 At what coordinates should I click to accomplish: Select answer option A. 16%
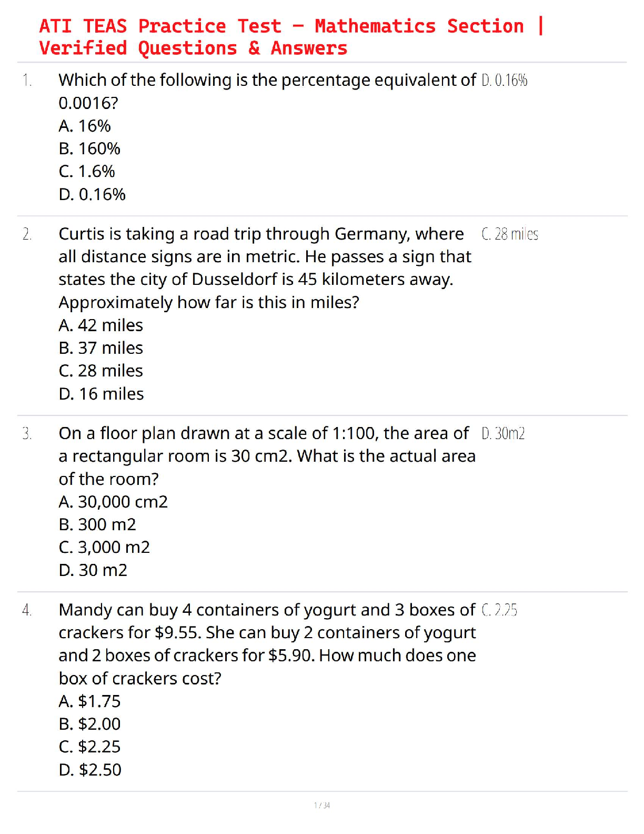coord(85,126)
